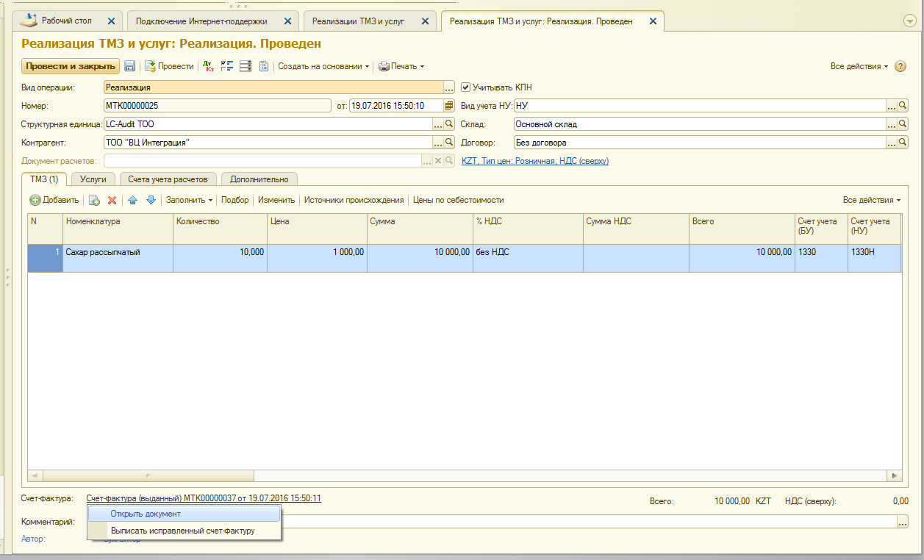Open Все действия menu in table toolbar
This screenshot has width=924, height=560.
(872, 200)
